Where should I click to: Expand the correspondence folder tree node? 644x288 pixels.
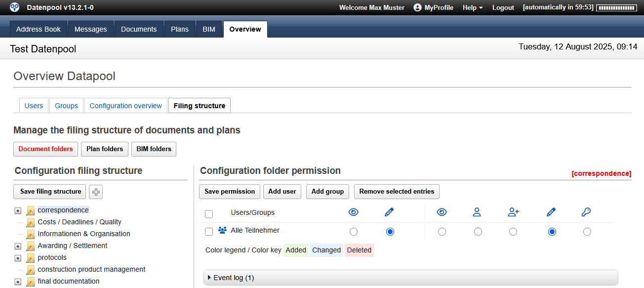coord(18,210)
